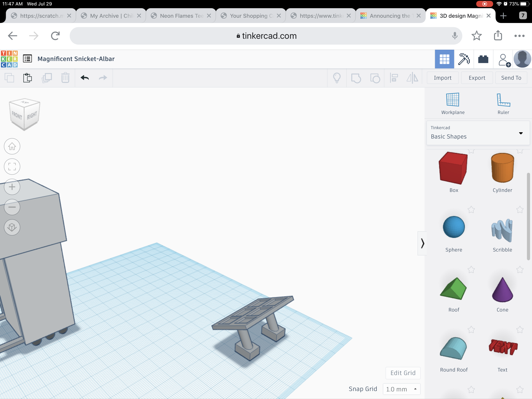Open the Tinkercad logo home link
532x399 pixels.
tap(9, 59)
